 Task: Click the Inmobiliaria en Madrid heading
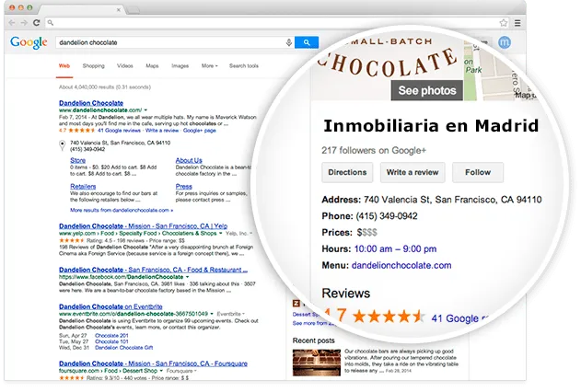tap(431, 126)
